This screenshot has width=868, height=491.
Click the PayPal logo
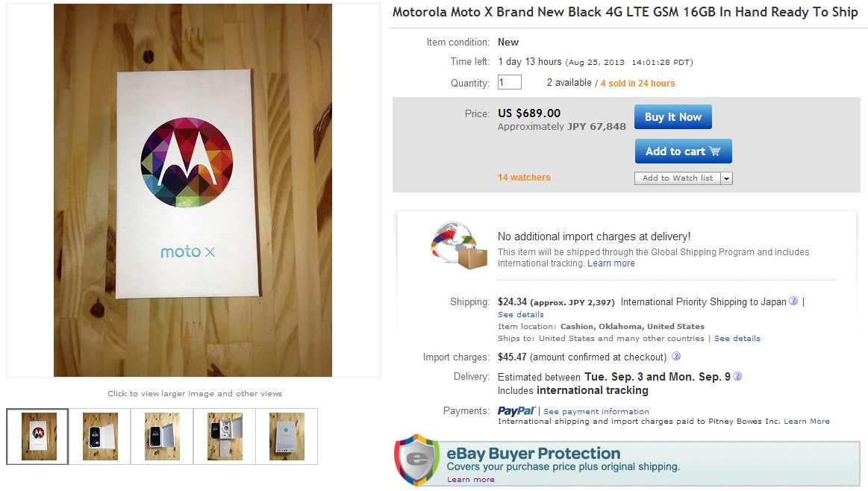point(516,411)
